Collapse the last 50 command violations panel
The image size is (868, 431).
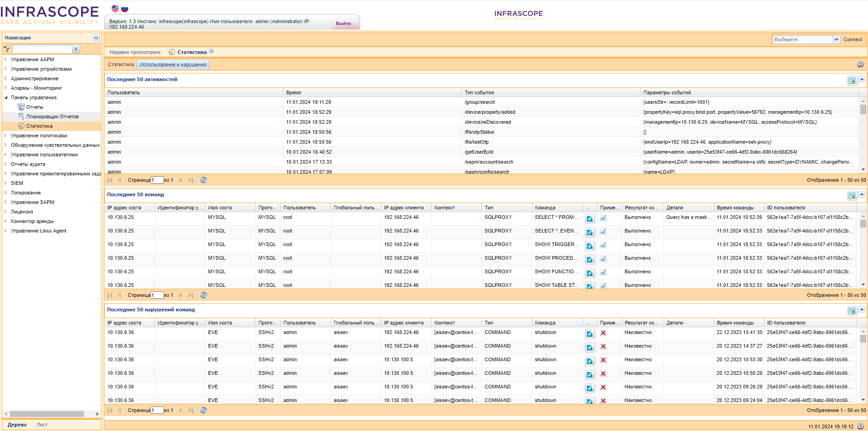pyautogui.click(x=862, y=310)
